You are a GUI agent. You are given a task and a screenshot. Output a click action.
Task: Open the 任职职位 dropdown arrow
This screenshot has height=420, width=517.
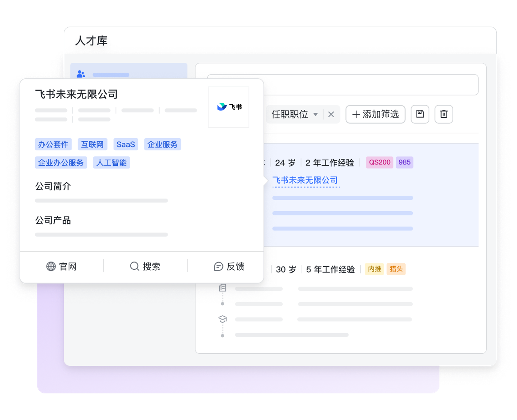pyautogui.click(x=316, y=114)
